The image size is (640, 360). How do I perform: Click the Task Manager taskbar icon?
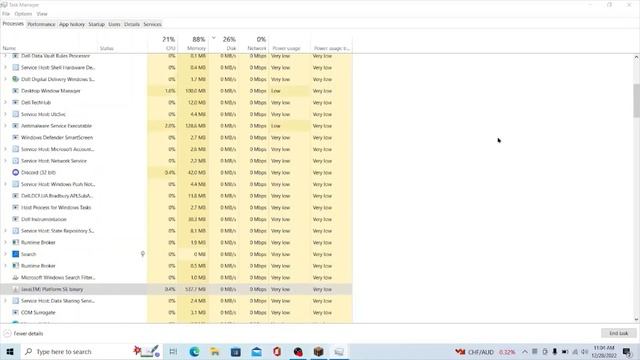pos(339,351)
